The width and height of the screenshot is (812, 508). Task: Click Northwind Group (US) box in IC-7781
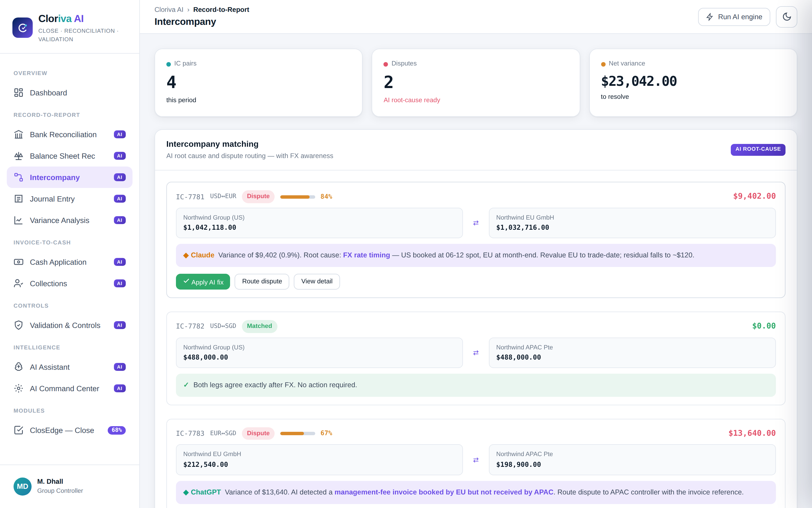319,223
